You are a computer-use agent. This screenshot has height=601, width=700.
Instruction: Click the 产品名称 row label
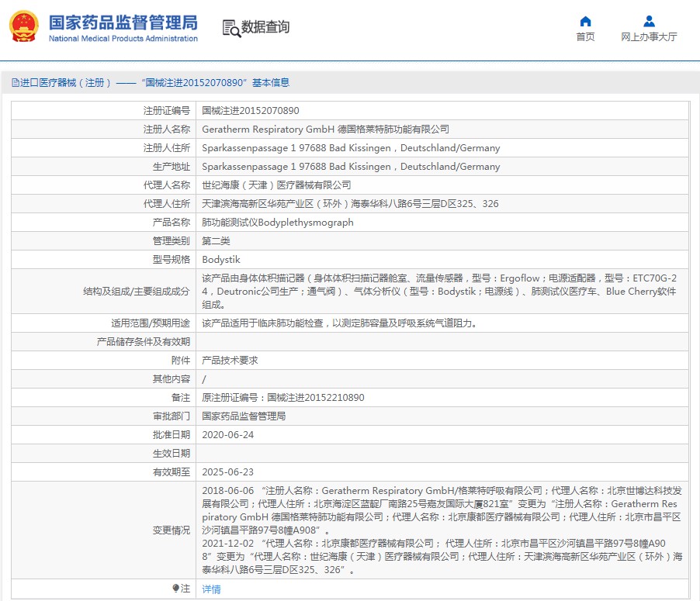pos(172,223)
